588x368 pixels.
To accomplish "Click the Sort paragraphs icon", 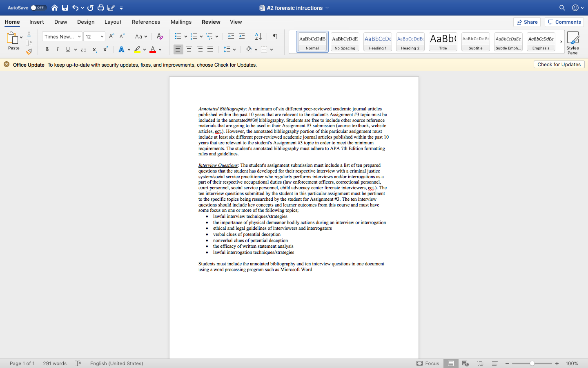I will click(x=258, y=36).
